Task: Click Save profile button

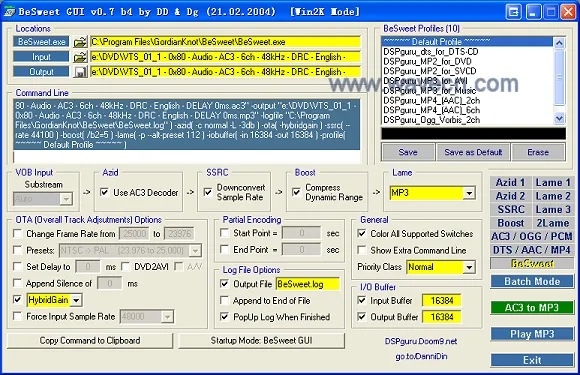Action: tap(408, 152)
